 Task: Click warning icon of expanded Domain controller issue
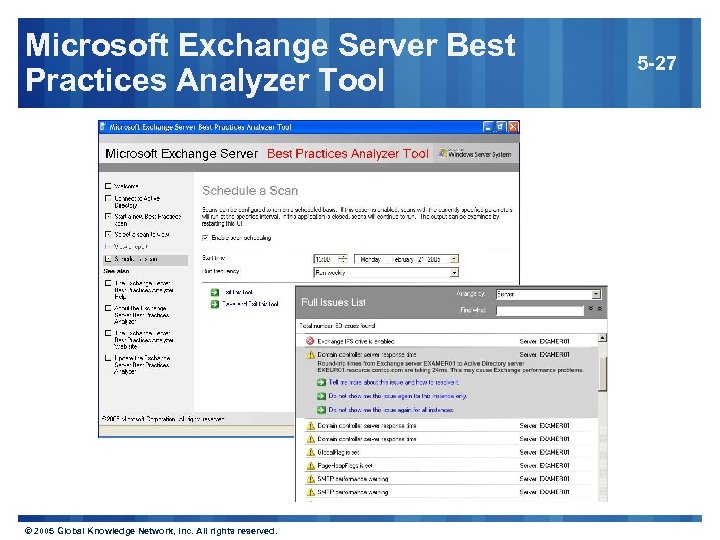click(310, 354)
